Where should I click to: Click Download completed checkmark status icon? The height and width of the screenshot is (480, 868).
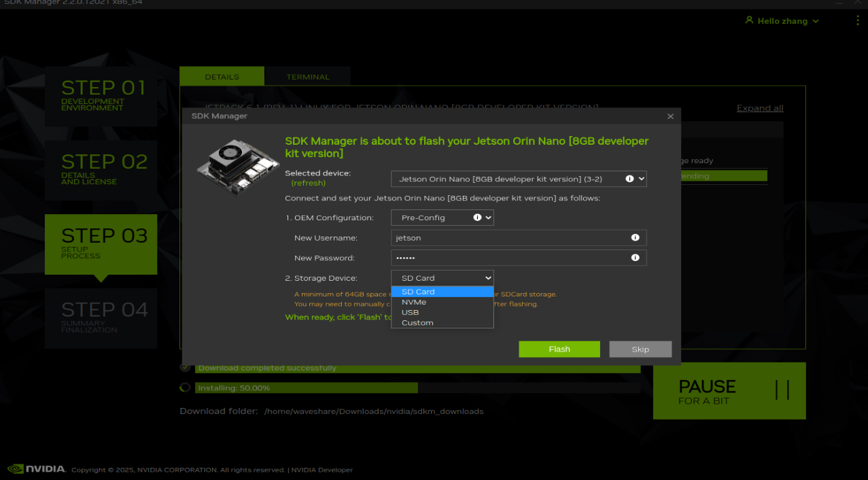(x=185, y=367)
